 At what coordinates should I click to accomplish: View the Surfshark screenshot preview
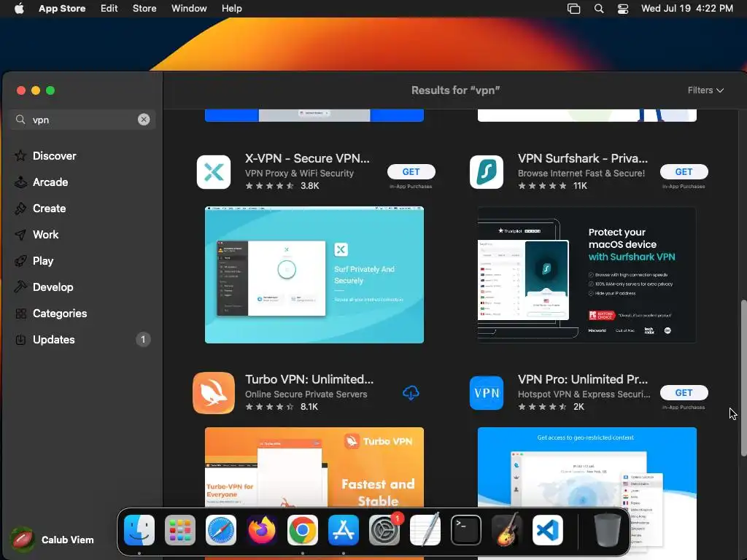point(587,275)
